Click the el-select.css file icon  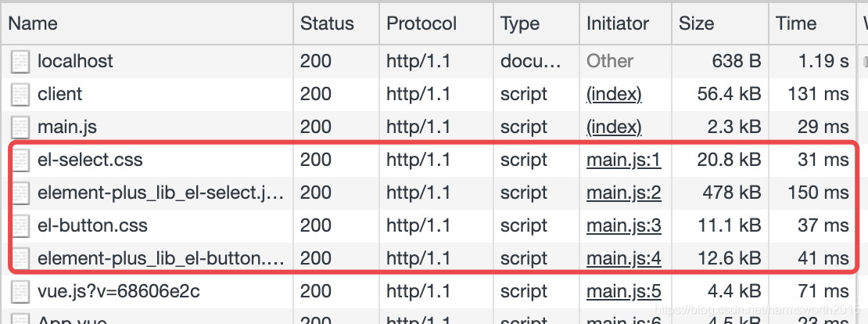click(x=20, y=160)
